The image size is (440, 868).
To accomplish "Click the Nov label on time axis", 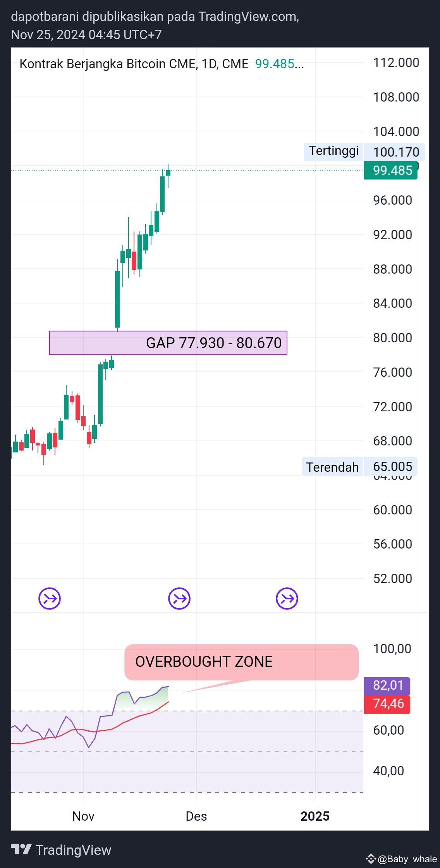I will [83, 816].
